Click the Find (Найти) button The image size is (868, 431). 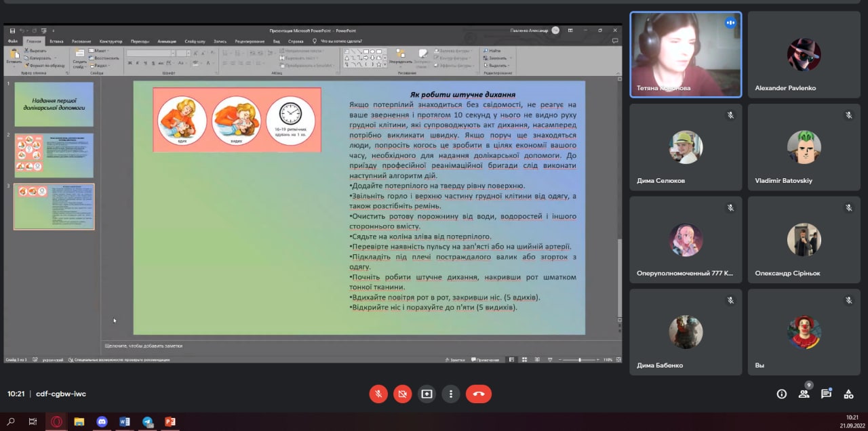[x=492, y=51]
